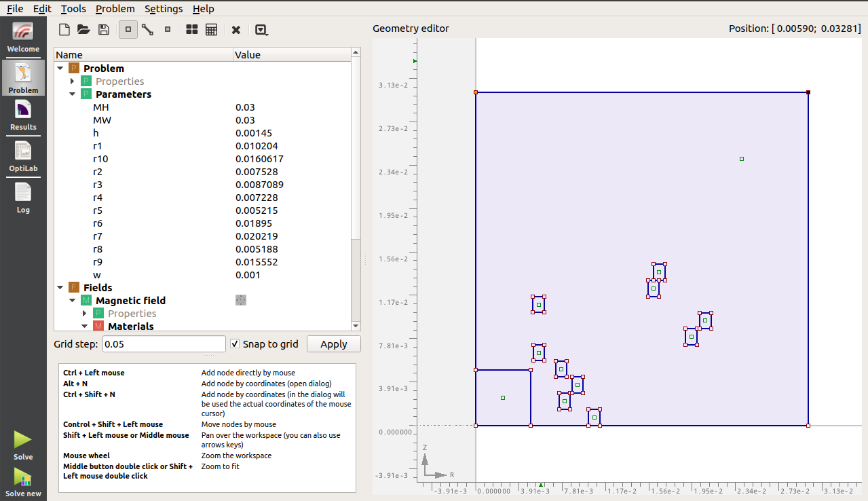
Task: Click the Apply button for grid step
Action: coord(333,344)
